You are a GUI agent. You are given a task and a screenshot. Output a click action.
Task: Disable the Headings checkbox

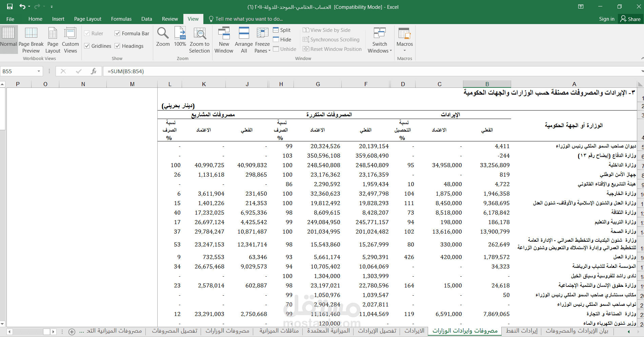coord(118,46)
